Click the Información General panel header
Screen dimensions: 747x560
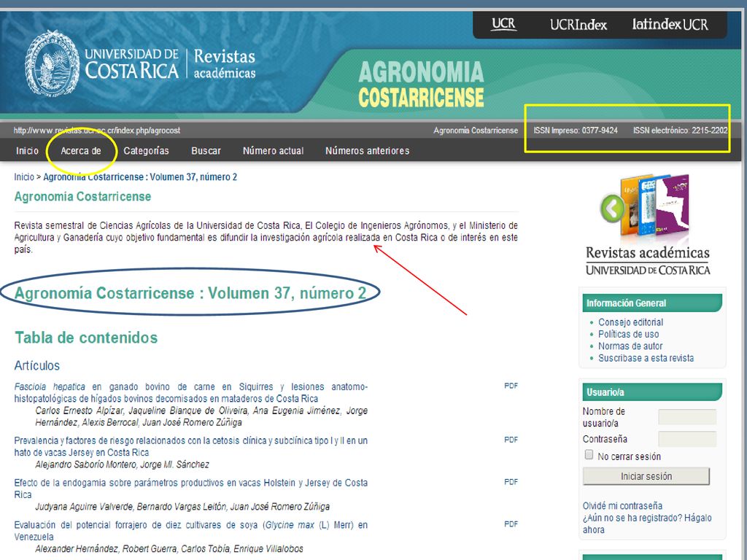click(x=651, y=303)
